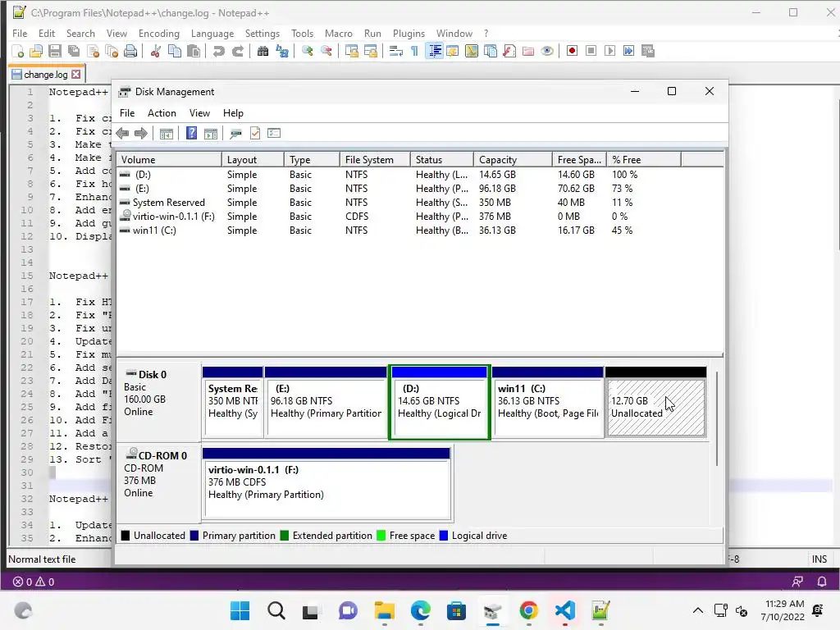Open Plugins menu in Notepad++
This screenshot has width=840, height=630.
409,33
